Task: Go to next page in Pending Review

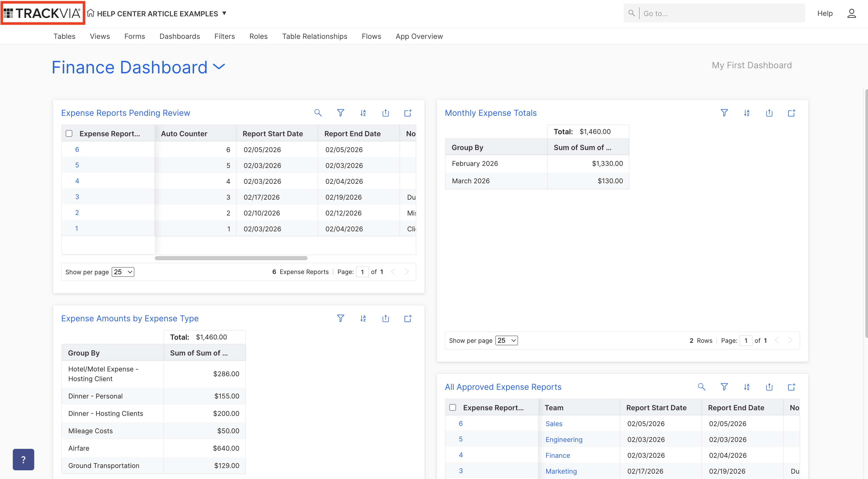Action: tap(407, 272)
